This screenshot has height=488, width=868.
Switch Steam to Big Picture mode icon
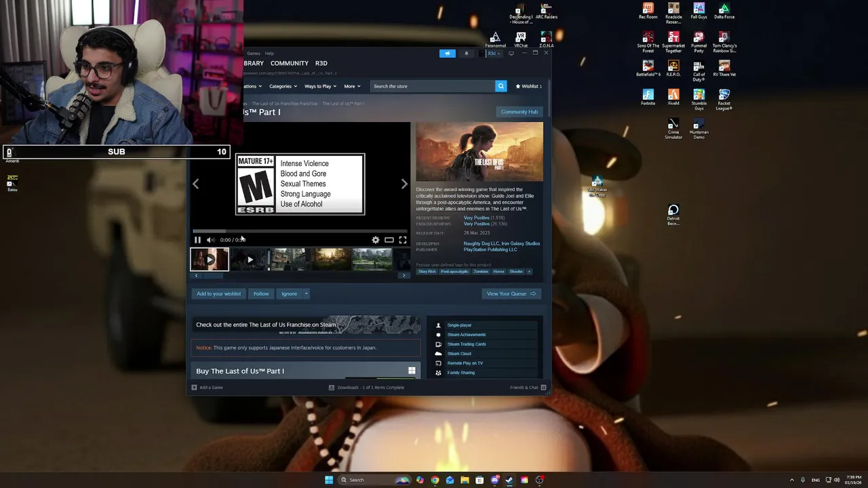(511, 53)
